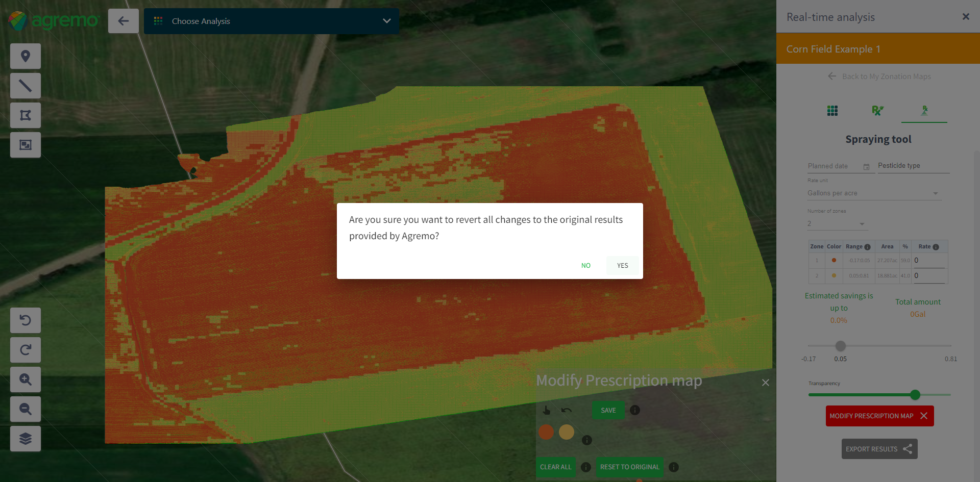Confirm revert by clicking YES

(622, 265)
